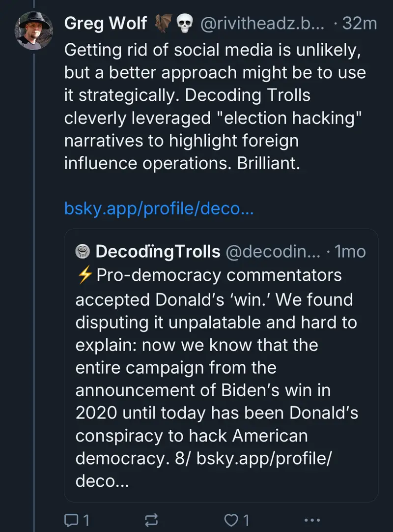Click the vertical thread line at left
This screenshot has height=532, width=393.
click(x=32, y=295)
